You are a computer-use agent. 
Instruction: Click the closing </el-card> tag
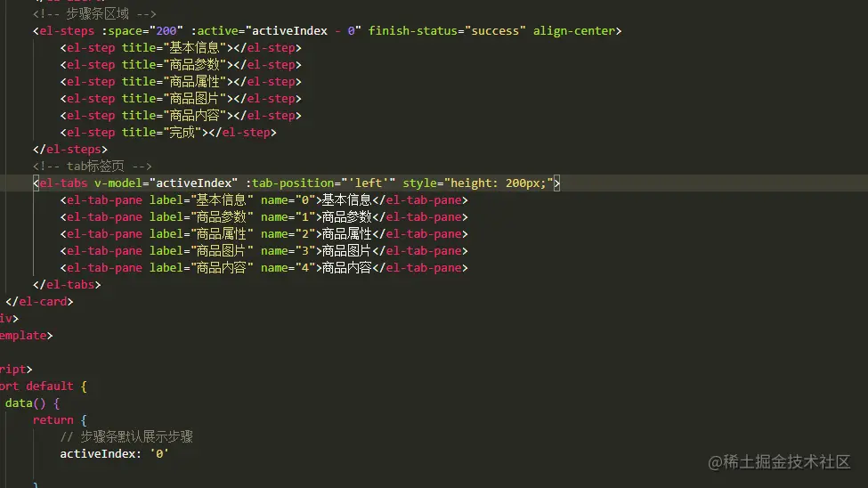[x=39, y=302]
